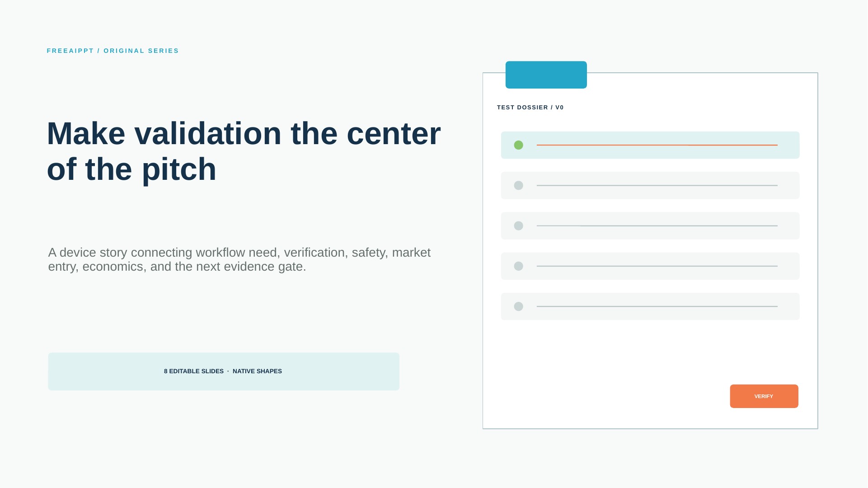Image resolution: width=868 pixels, height=488 pixels.
Task: Click the subtitle starting 'A device story connecting'
Action: pyautogui.click(x=239, y=259)
